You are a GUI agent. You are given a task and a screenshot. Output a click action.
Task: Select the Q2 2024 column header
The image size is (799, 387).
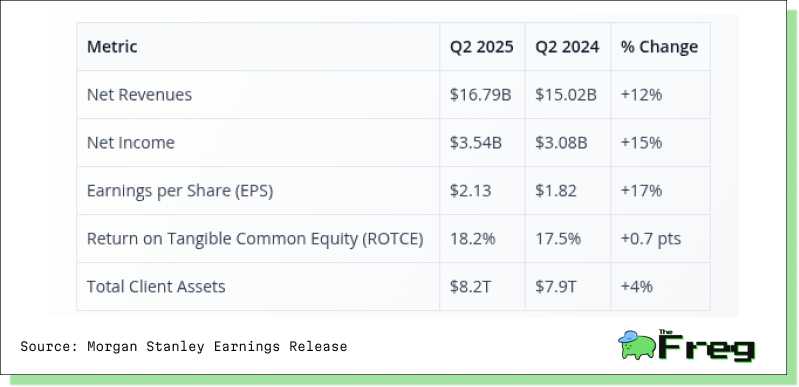[567, 47]
